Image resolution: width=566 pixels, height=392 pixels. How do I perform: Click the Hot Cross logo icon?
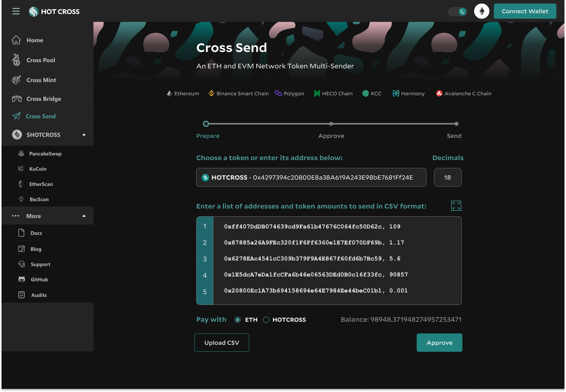point(34,12)
